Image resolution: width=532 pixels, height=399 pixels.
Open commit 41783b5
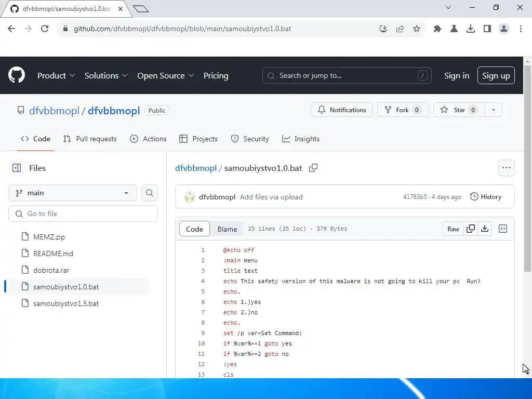pyautogui.click(x=415, y=197)
